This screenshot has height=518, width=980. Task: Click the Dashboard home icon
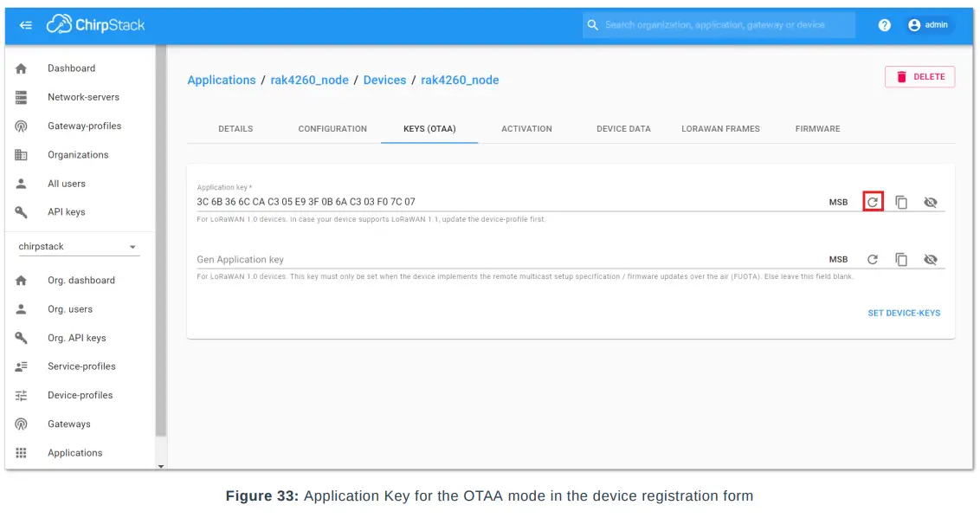[x=22, y=68]
